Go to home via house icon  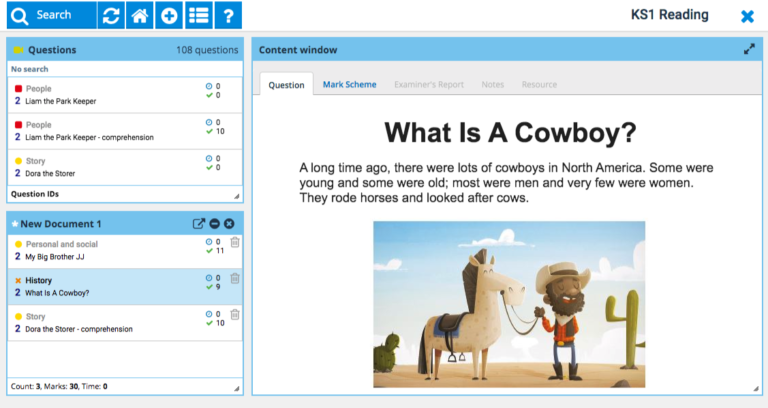(141, 15)
